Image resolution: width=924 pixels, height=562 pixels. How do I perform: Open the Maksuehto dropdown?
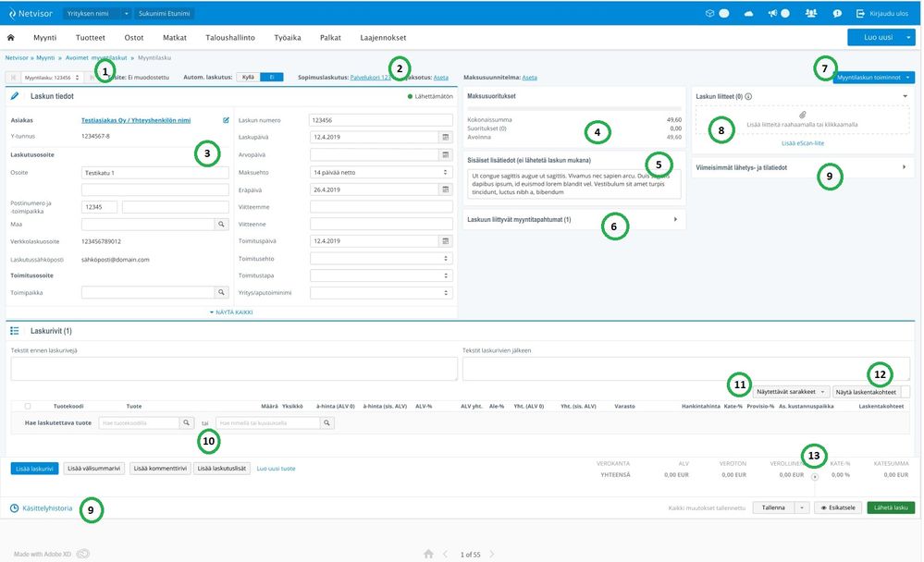tap(381, 172)
